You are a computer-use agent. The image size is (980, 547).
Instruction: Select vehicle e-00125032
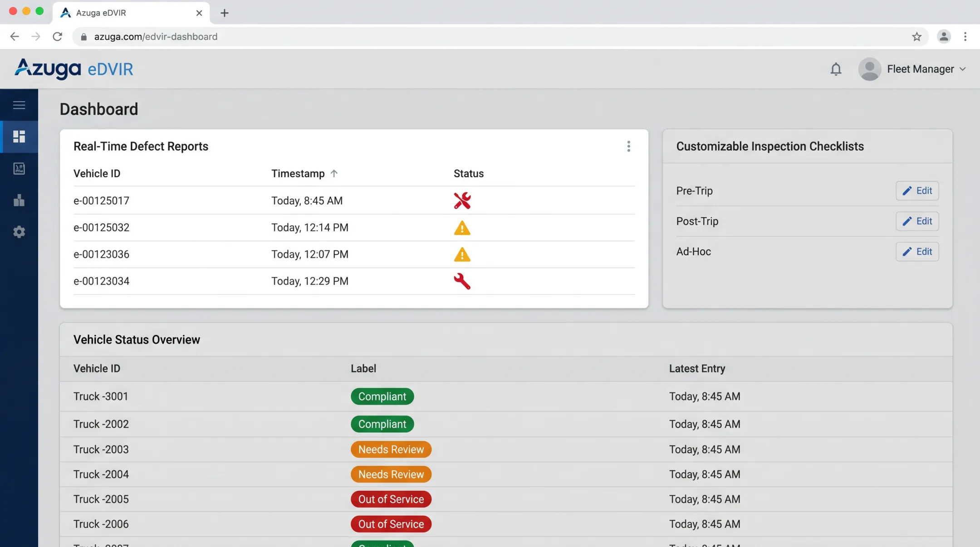pos(101,227)
